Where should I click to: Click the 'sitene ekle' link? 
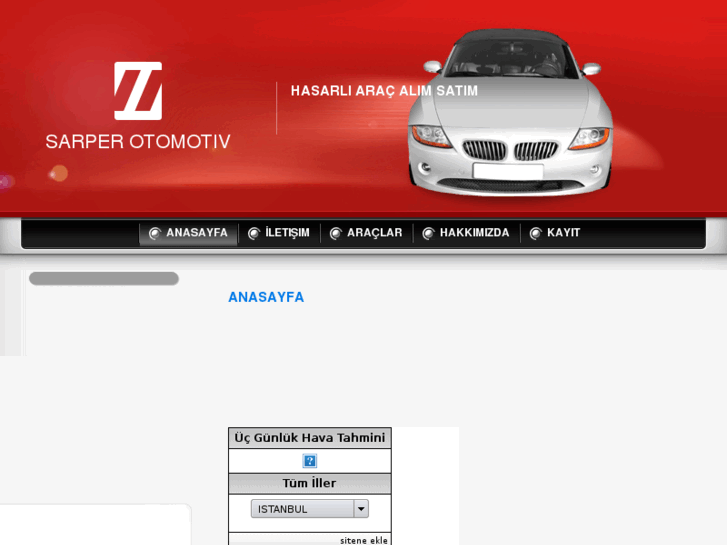pos(364,540)
